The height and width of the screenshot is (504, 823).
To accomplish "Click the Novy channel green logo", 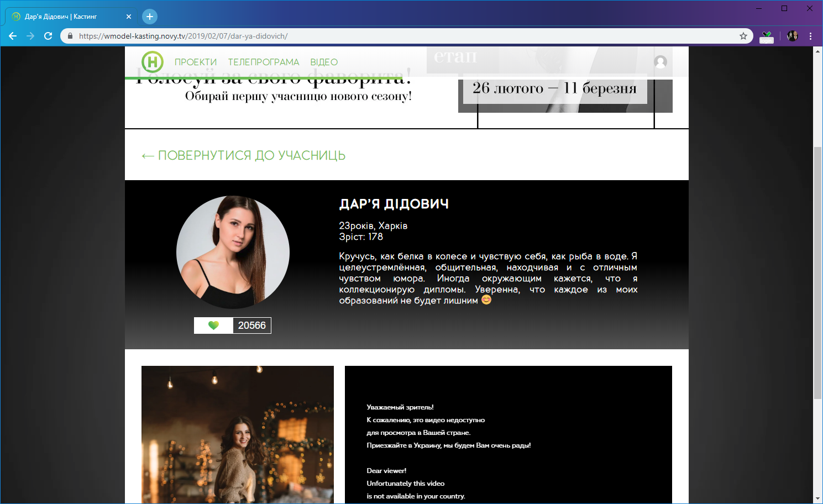I will pyautogui.click(x=153, y=62).
